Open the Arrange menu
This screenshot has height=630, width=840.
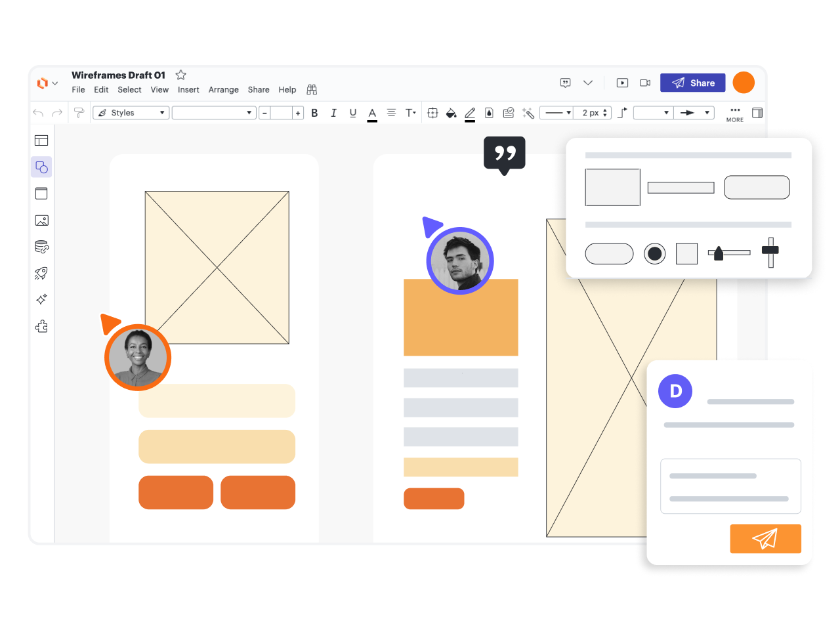pyautogui.click(x=223, y=90)
